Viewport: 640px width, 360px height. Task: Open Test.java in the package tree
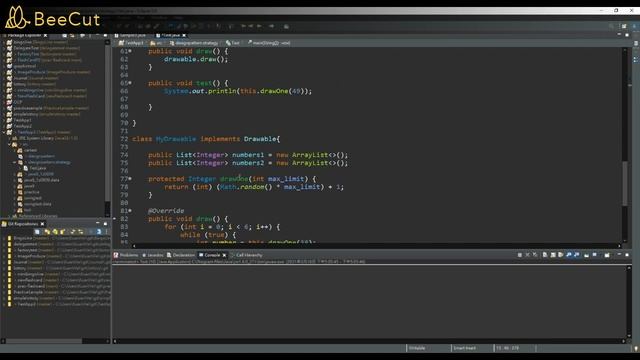38,168
